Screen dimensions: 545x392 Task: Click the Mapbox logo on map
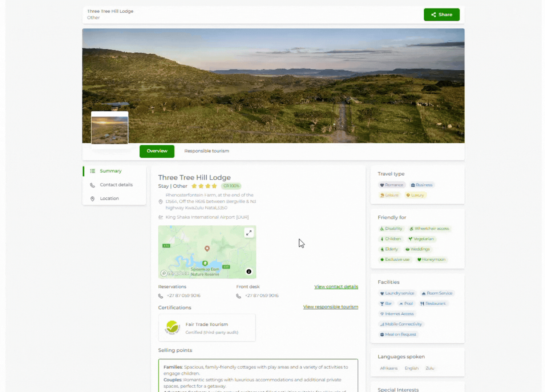(175, 273)
